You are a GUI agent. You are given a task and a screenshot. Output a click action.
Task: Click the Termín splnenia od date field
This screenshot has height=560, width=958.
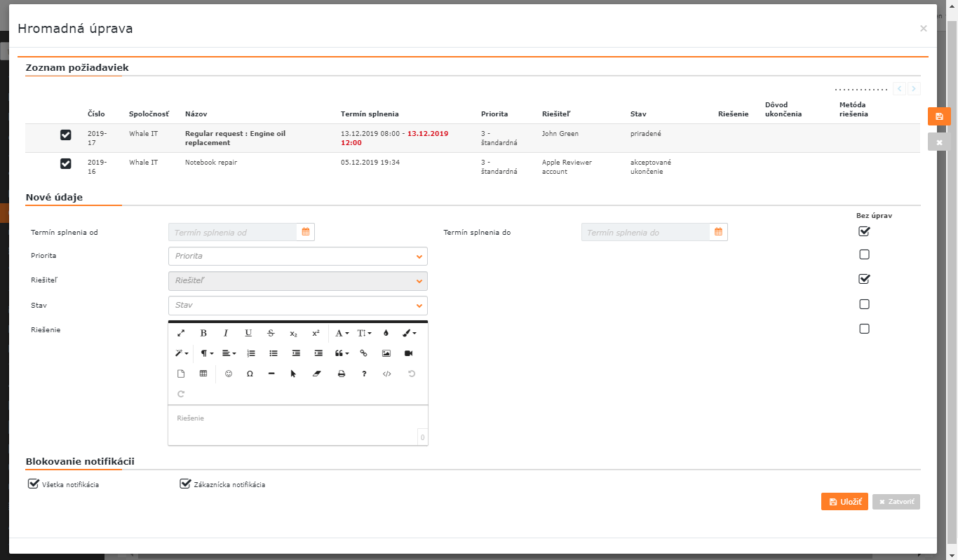[233, 232]
